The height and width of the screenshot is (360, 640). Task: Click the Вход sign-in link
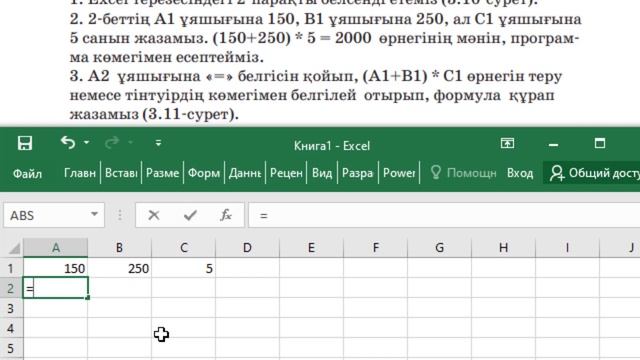[x=520, y=173]
